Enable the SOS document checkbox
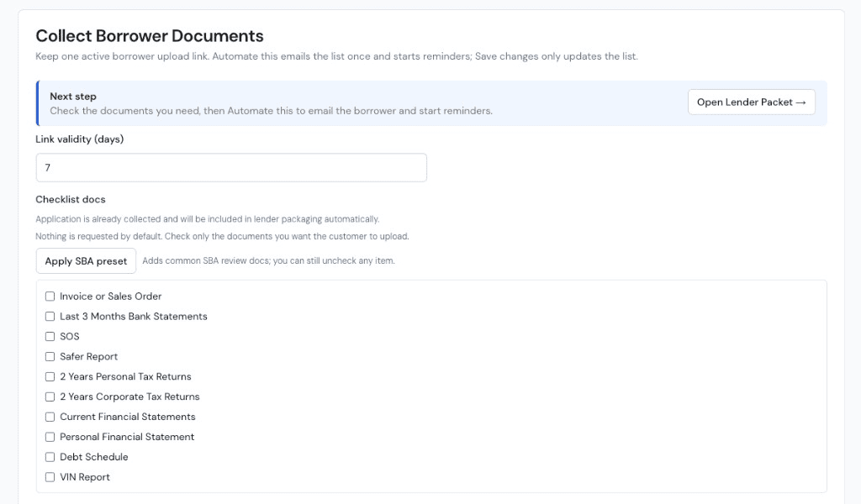 [x=50, y=337]
